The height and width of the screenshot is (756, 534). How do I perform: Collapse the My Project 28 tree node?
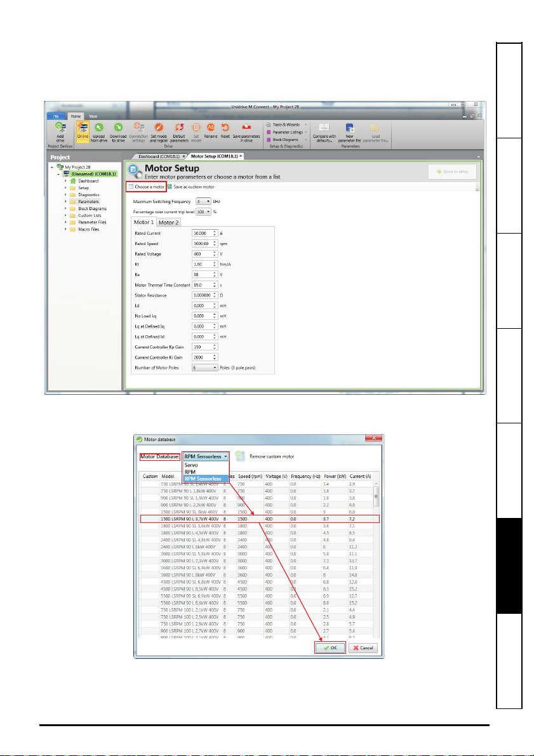pos(51,168)
